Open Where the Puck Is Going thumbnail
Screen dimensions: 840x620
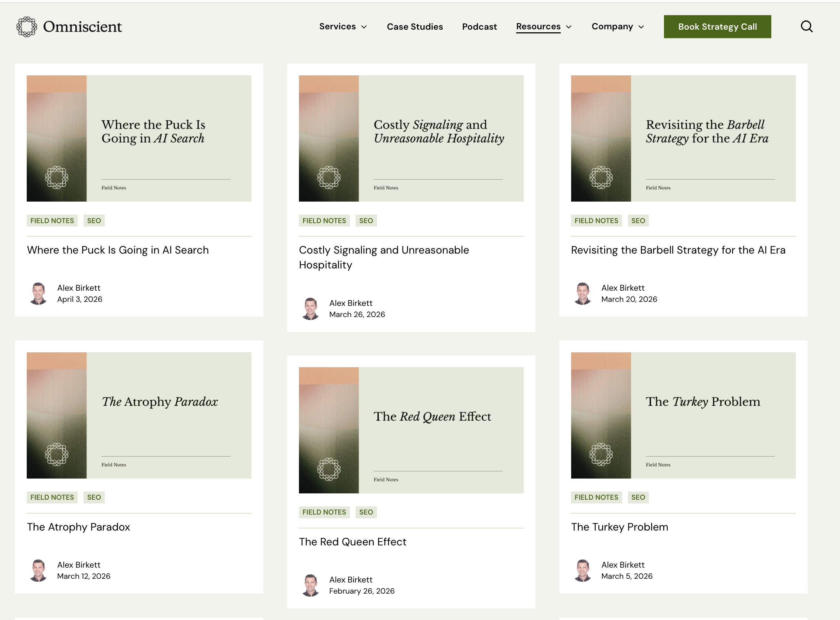[x=139, y=138]
